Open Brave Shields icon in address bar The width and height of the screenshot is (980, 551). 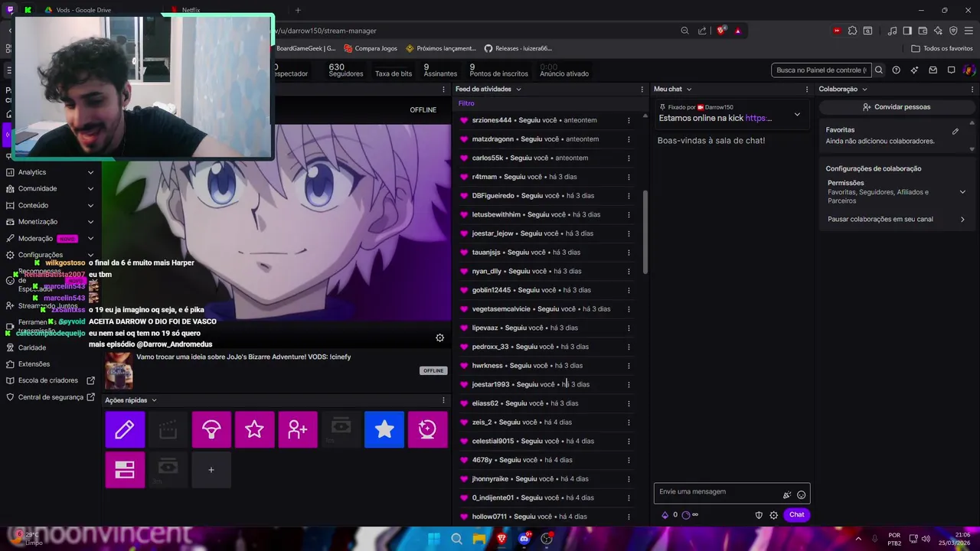tap(721, 31)
